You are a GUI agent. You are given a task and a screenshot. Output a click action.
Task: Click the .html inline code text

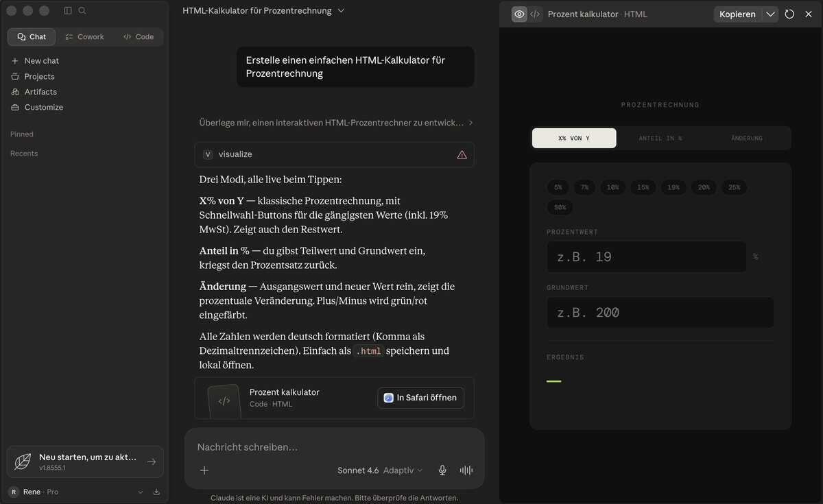click(368, 351)
